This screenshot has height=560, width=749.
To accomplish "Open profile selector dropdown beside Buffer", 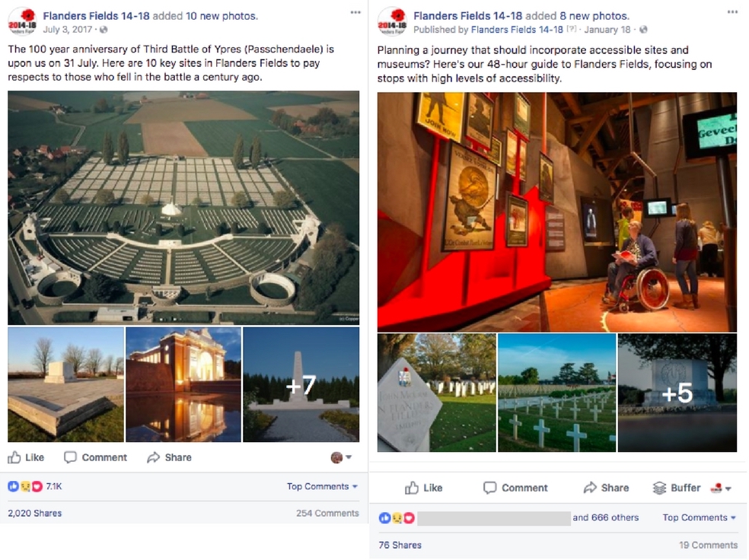I will 721,488.
